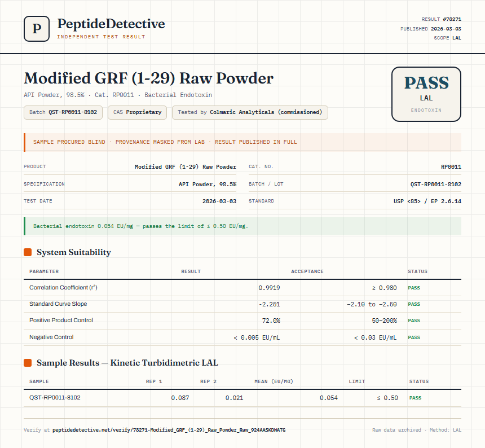
Task: Click 'Sample Results — Kinetic Turbidimetric LAL' heading
Action: point(127,363)
